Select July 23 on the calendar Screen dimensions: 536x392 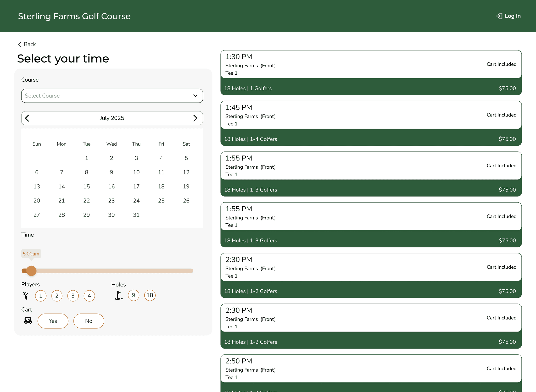111,201
